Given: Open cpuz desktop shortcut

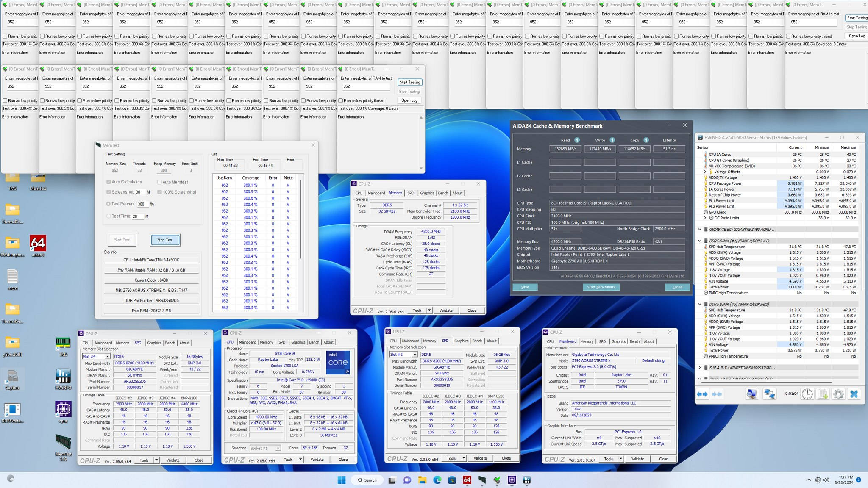Looking at the screenshot, I should [63, 412].
